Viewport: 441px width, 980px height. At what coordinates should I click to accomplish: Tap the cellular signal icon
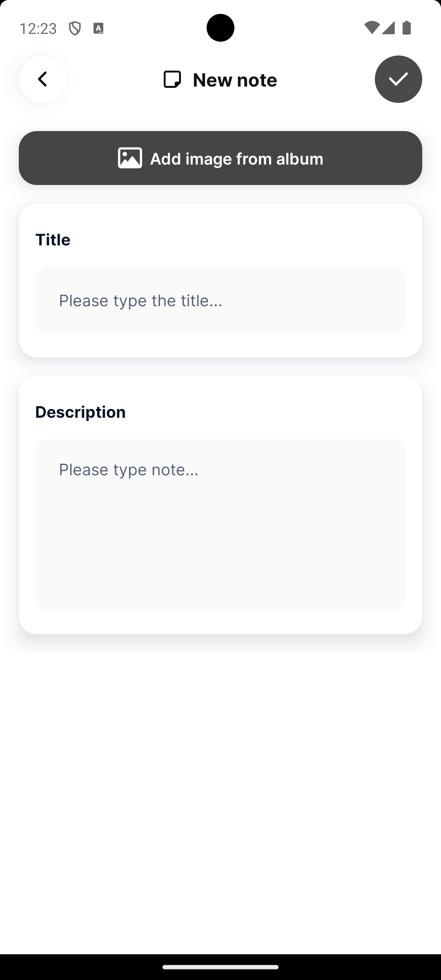(x=388, y=28)
